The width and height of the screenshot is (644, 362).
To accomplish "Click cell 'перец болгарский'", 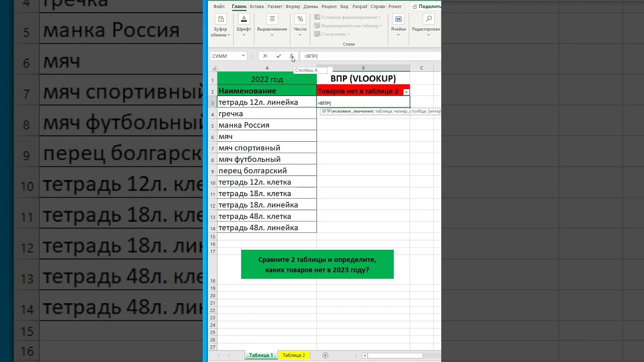I will 267,171.
